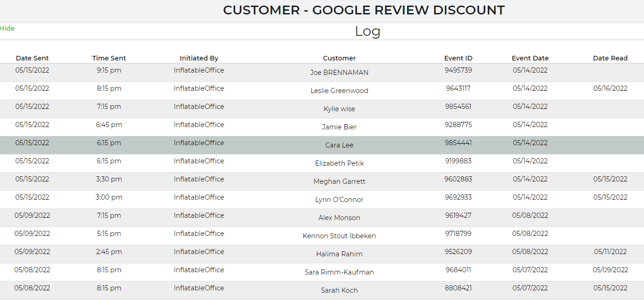Open Meghan Garrett's log entry
This screenshot has width=644, height=302.
(x=339, y=181)
